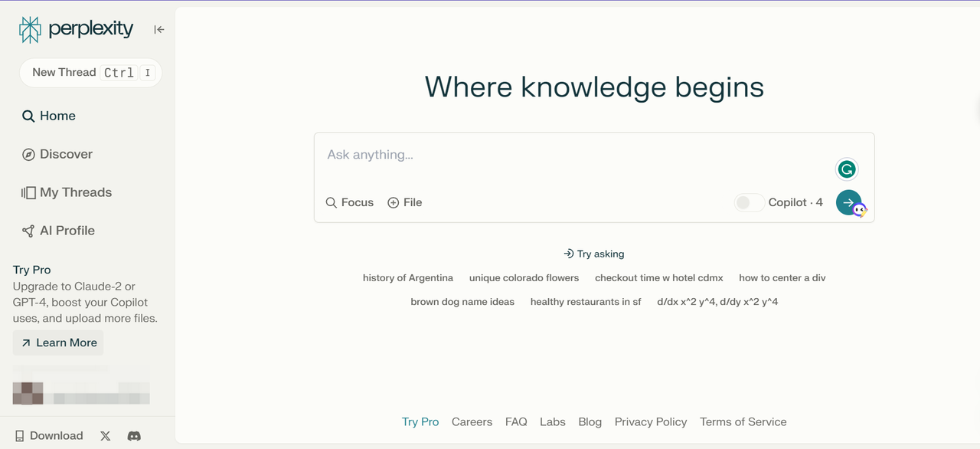Click the 'Try Pro' sidebar heading

tap(32, 270)
